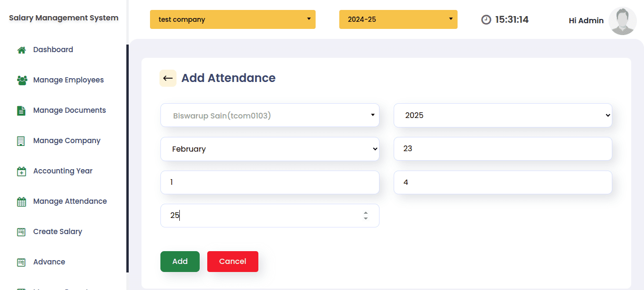Click the Accounting Year calendar-plus icon

(21, 172)
